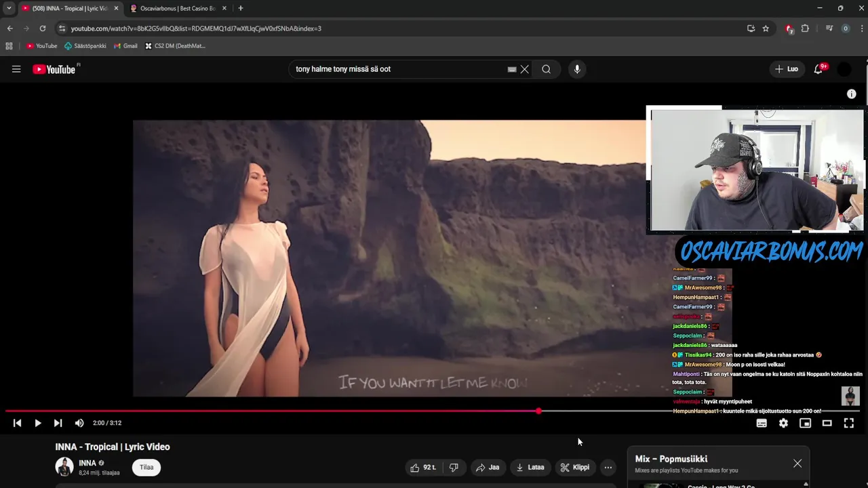868x488 pixels.
Task: Click the YouTube search input field
Action: (x=400, y=69)
